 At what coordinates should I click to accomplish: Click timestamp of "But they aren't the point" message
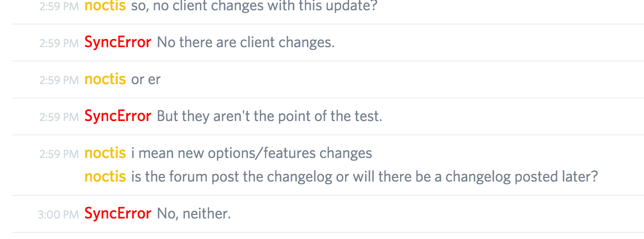click(x=59, y=116)
